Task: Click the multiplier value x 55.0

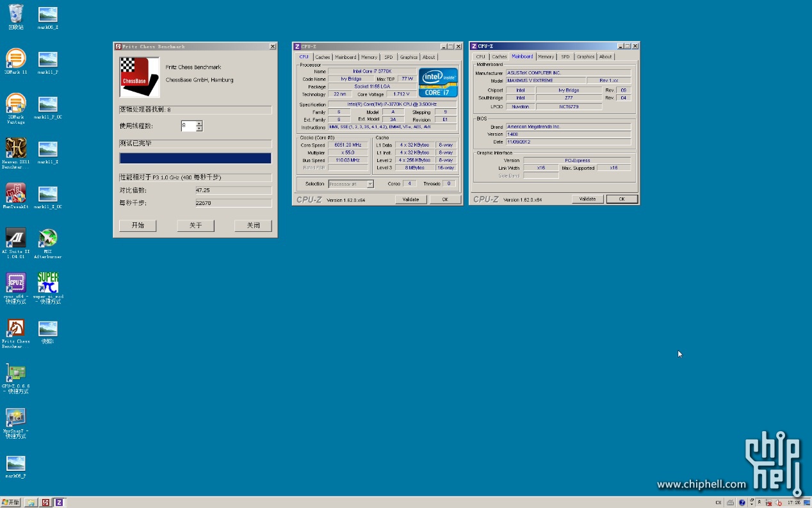Action: (x=348, y=152)
